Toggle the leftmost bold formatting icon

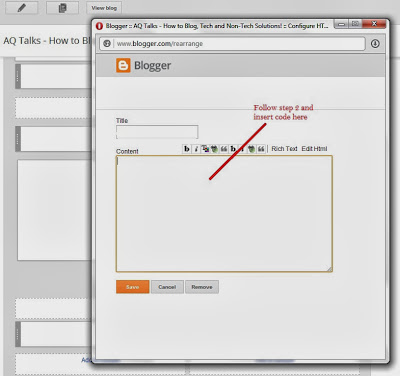(187, 149)
